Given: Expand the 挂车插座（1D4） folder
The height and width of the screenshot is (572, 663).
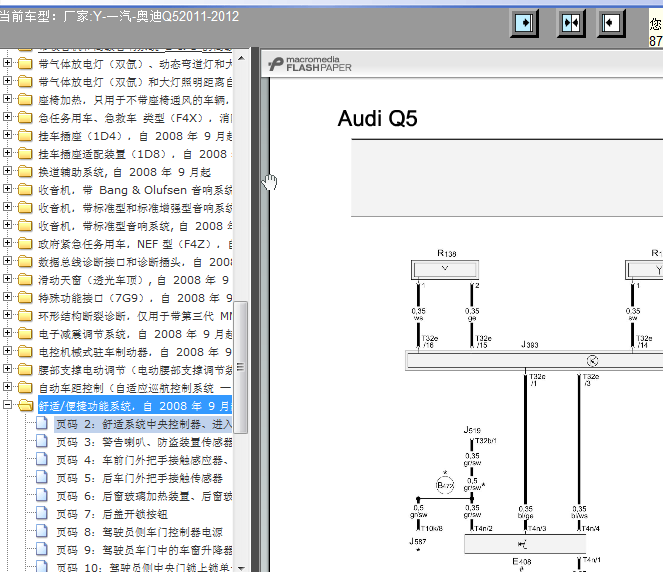Looking at the screenshot, I should point(7,135).
